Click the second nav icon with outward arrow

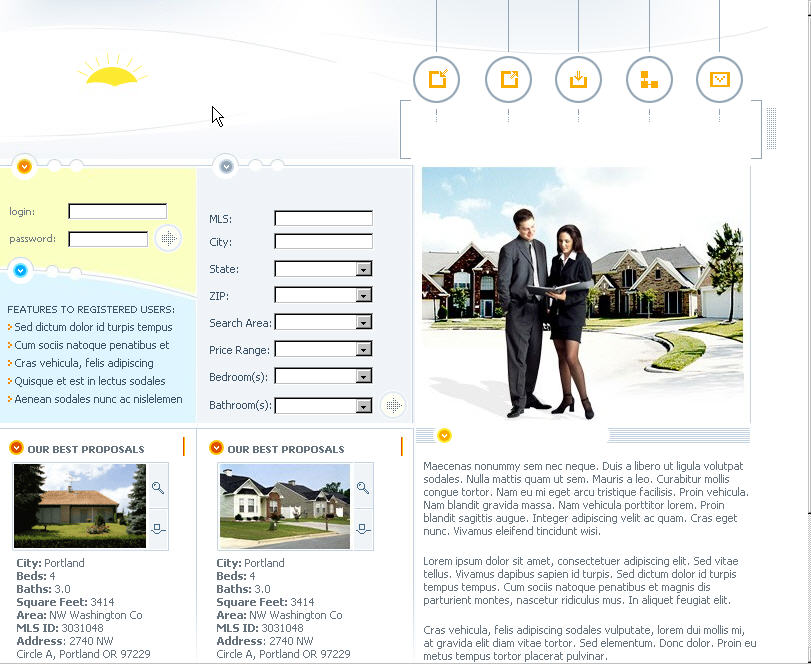click(508, 80)
